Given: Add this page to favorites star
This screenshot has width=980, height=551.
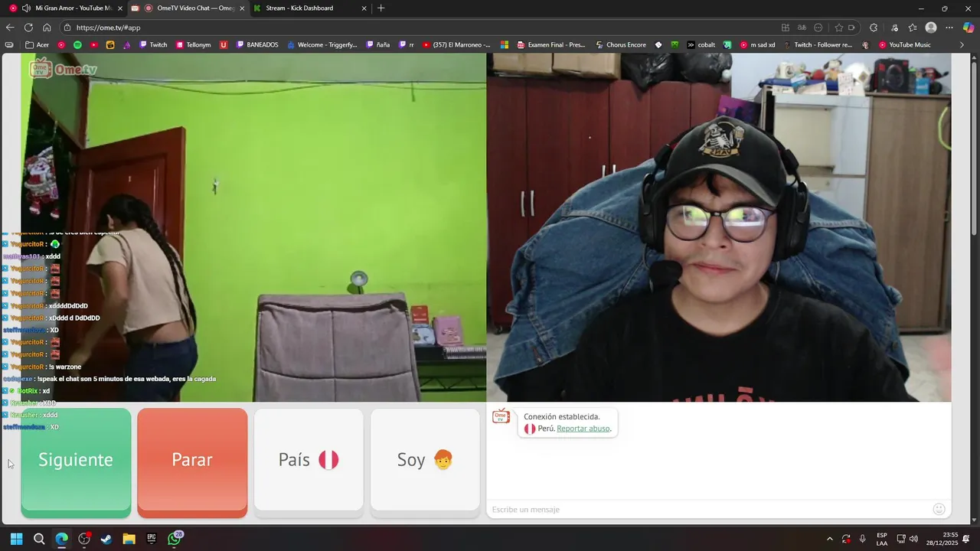Looking at the screenshot, I should pyautogui.click(x=839, y=28).
